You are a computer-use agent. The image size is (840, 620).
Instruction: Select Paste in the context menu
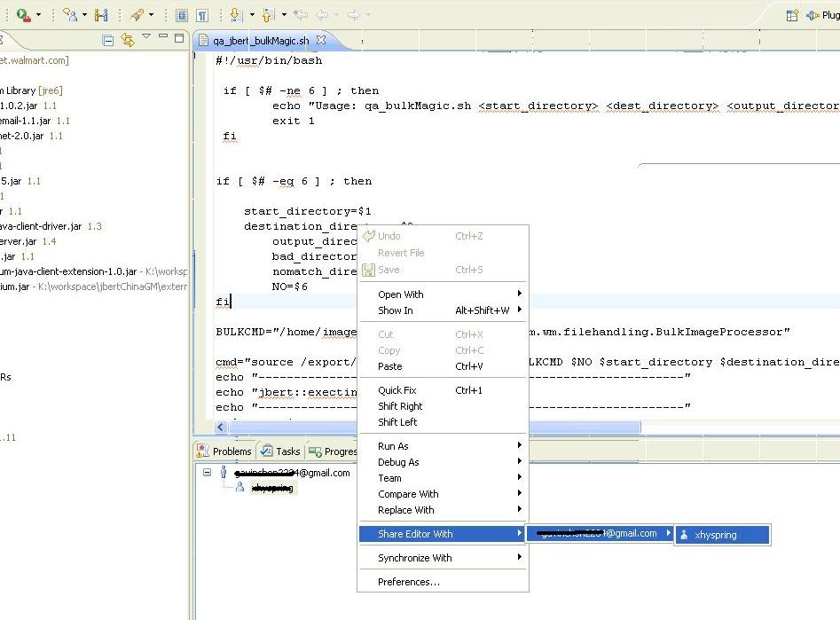pyautogui.click(x=389, y=366)
